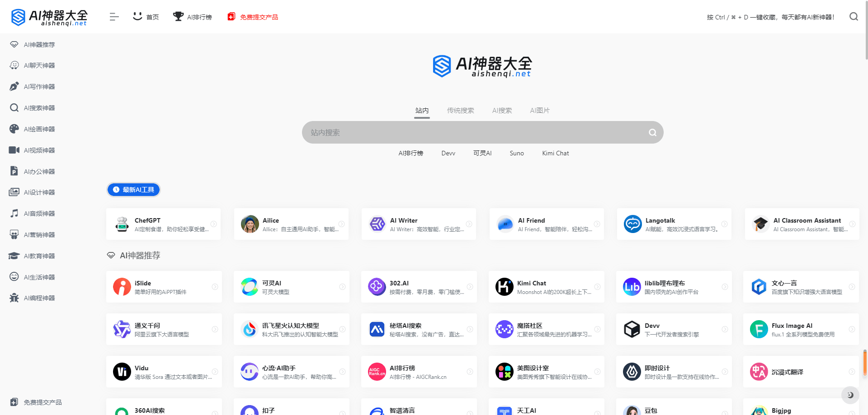Click the 302.AI purple icon

click(x=377, y=287)
